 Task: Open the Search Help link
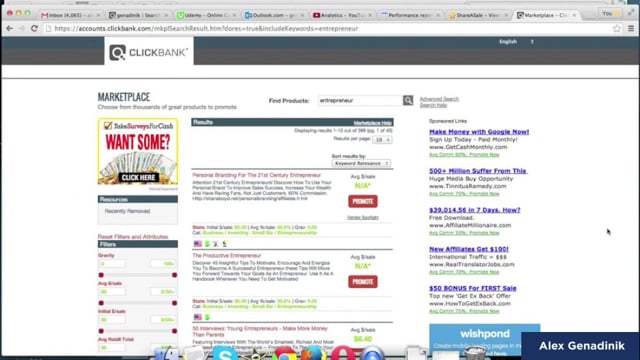[x=433, y=105]
